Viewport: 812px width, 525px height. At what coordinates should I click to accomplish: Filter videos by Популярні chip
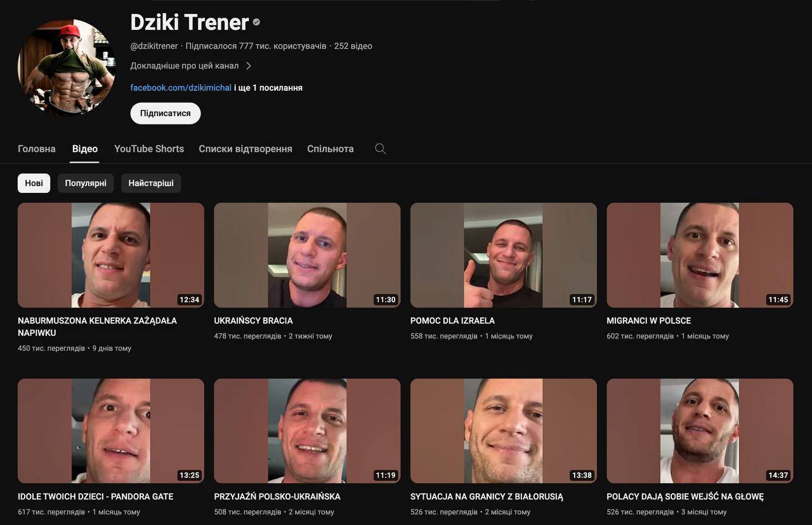click(86, 183)
